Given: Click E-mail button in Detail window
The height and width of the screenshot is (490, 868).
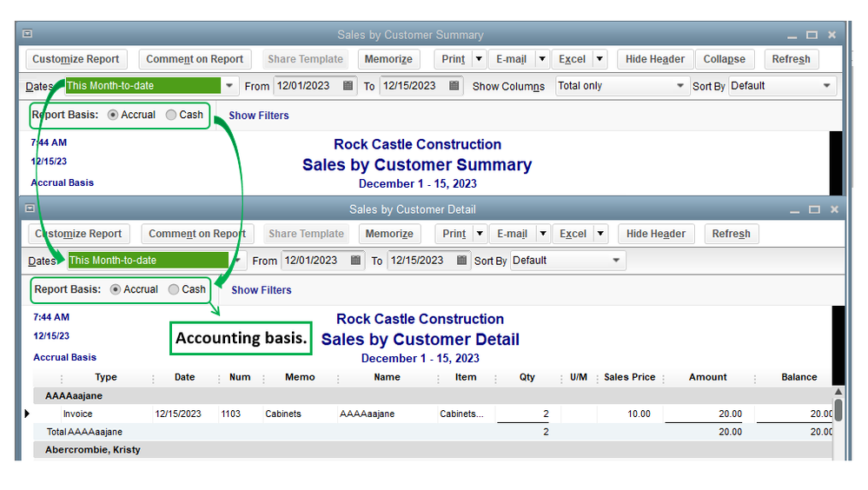Looking at the screenshot, I should click(x=512, y=234).
